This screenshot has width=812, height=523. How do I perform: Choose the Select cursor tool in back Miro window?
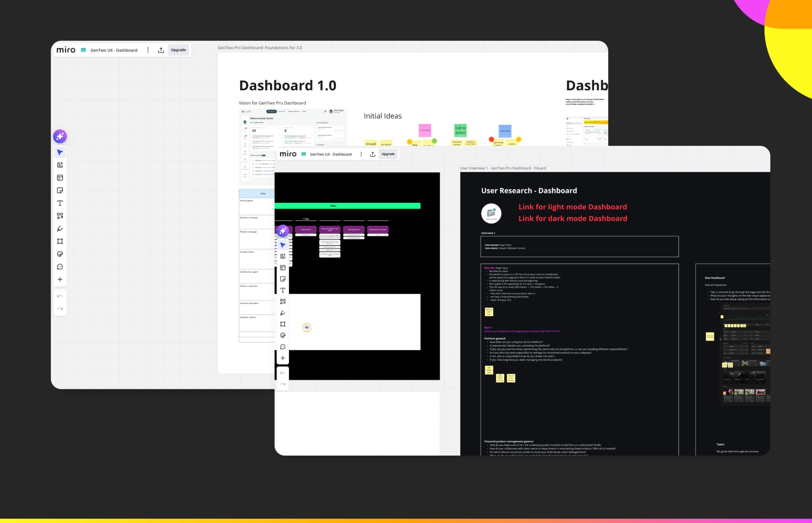[x=60, y=153]
